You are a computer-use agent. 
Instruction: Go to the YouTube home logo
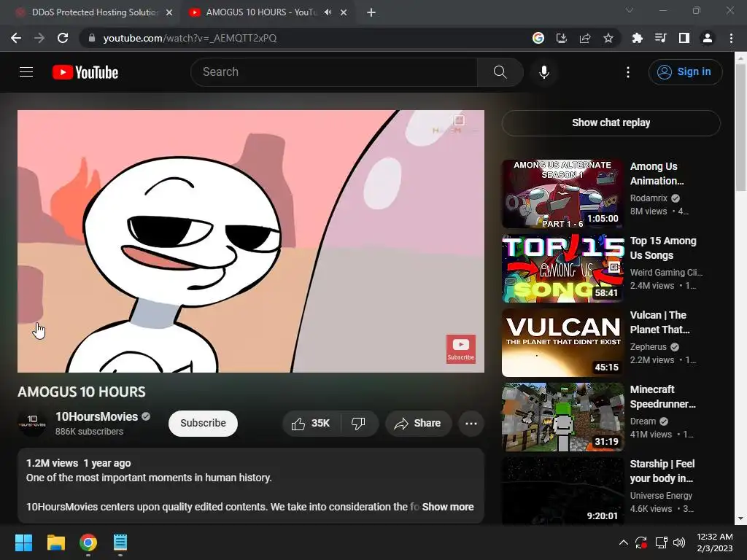pos(85,72)
